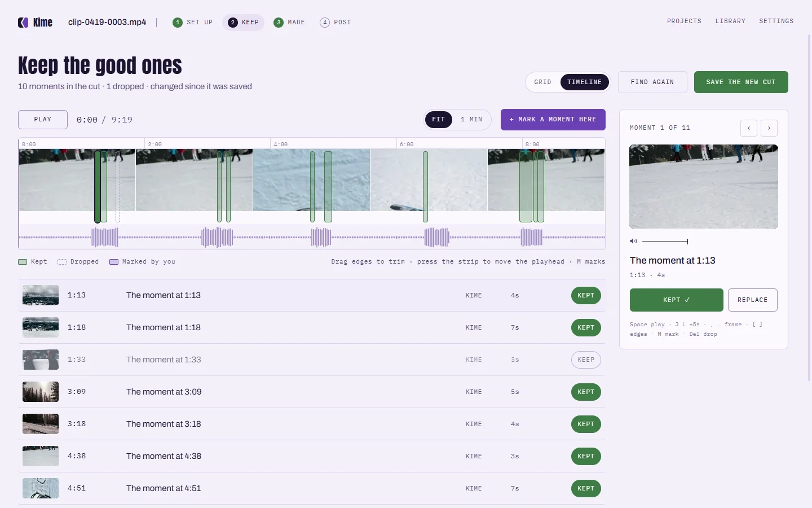Screen dimensions: 812x508
Task: Go to next moment arrow
Action: pyautogui.click(x=769, y=128)
